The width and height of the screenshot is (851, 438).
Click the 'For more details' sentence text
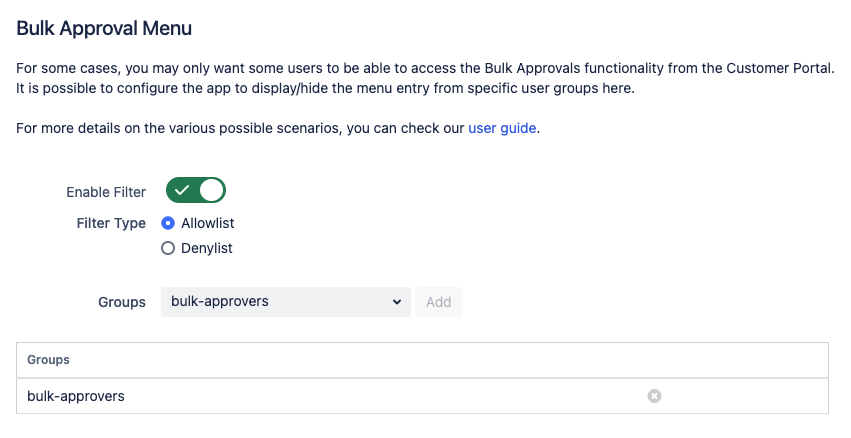click(240, 128)
